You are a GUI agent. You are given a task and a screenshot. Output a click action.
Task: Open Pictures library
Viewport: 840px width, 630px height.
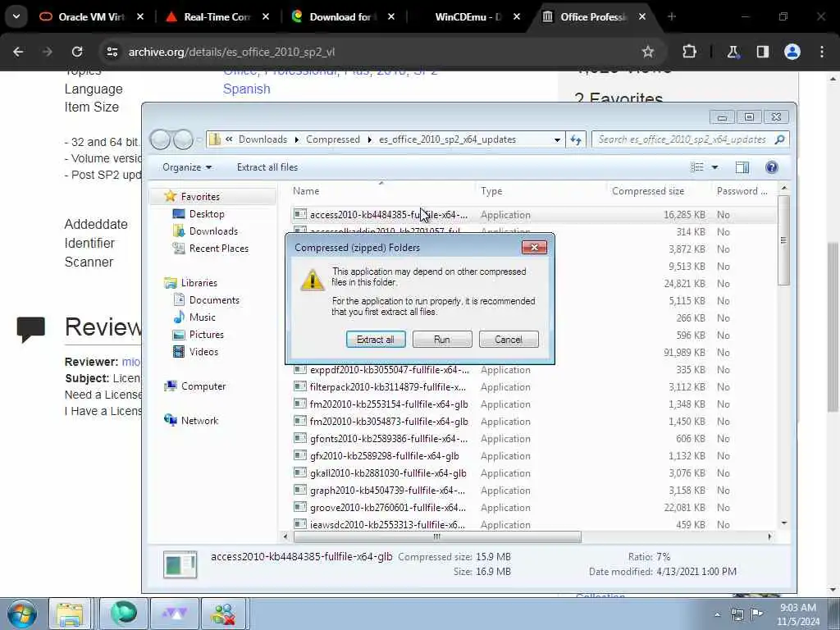pyautogui.click(x=206, y=335)
